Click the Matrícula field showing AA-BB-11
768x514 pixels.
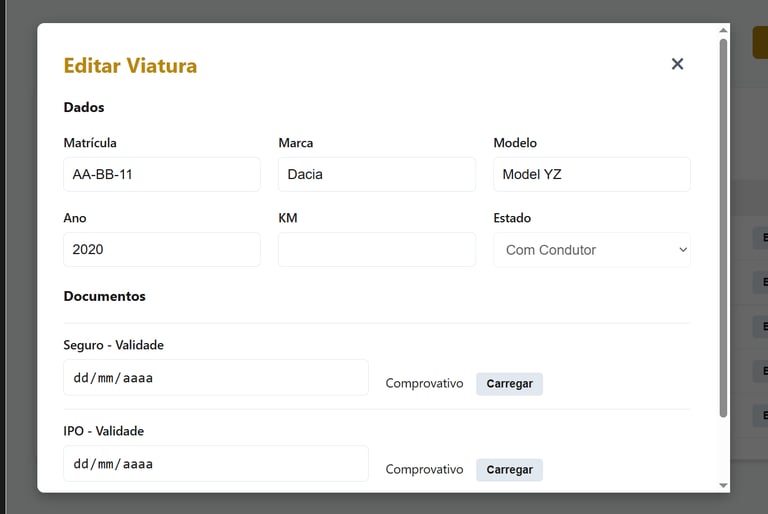161,174
